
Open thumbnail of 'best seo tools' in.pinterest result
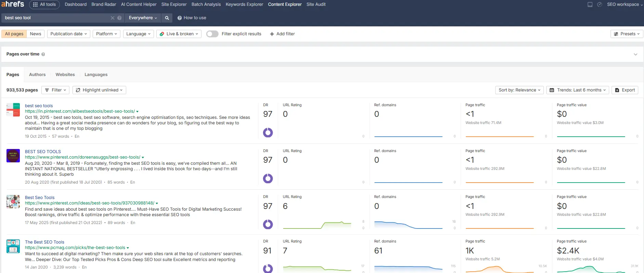point(13,110)
